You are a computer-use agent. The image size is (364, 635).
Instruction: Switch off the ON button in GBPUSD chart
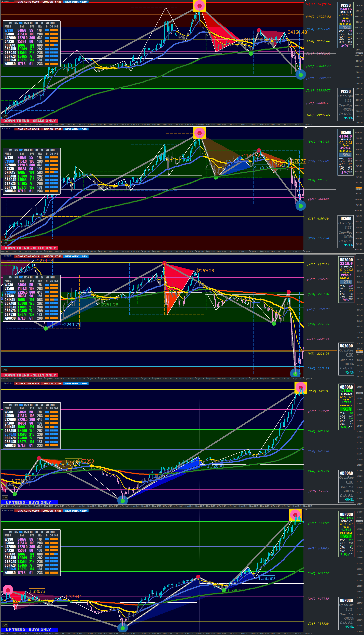5,625
